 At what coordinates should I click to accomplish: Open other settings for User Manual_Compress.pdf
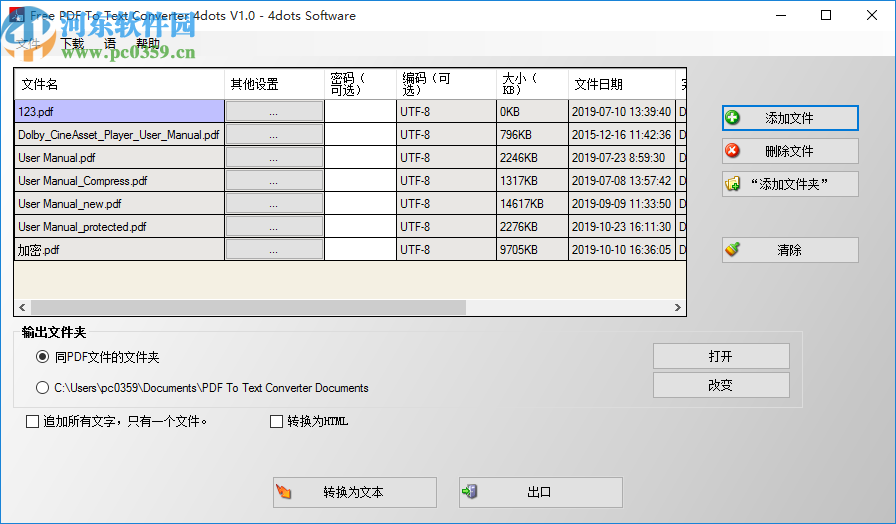[x=274, y=181]
